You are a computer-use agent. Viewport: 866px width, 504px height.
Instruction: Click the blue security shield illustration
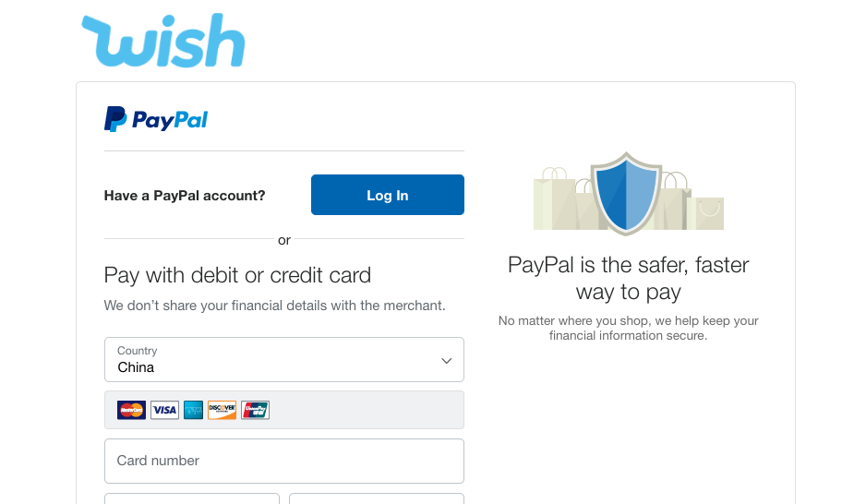[x=626, y=193]
